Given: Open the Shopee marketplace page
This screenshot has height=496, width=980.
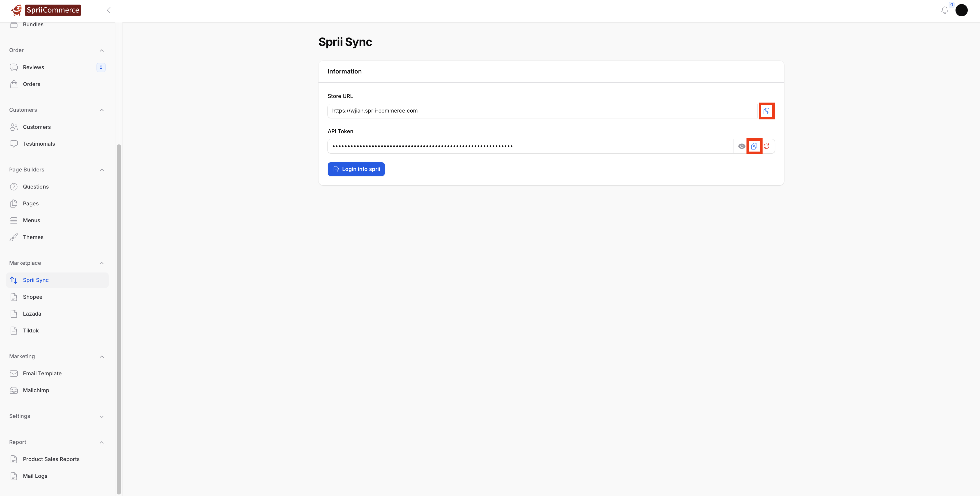Looking at the screenshot, I should pyautogui.click(x=32, y=297).
